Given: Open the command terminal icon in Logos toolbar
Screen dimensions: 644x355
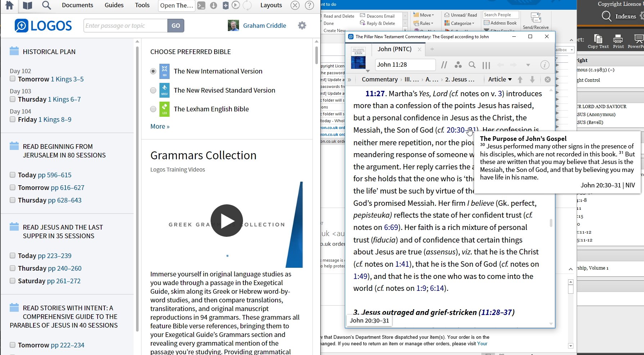Looking at the screenshot, I should [x=202, y=5].
